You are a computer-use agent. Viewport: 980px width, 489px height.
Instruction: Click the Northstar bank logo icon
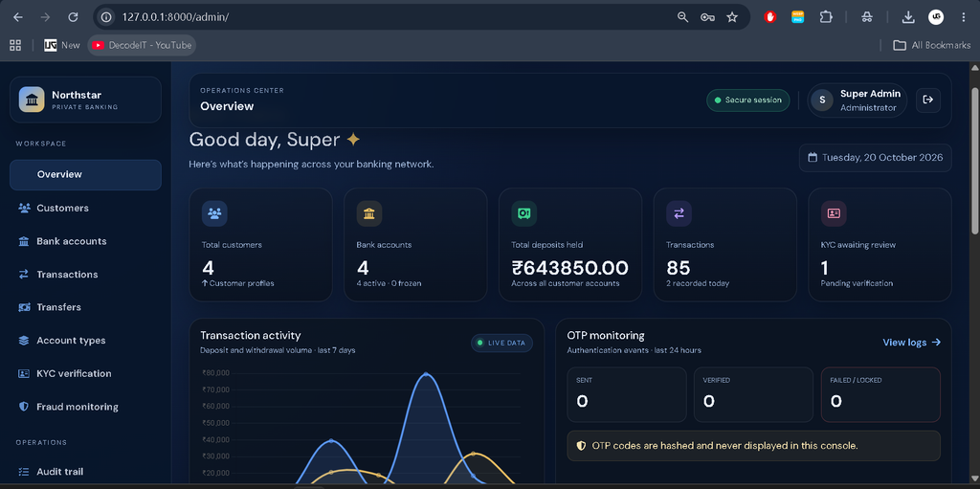(x=32, y=100)
